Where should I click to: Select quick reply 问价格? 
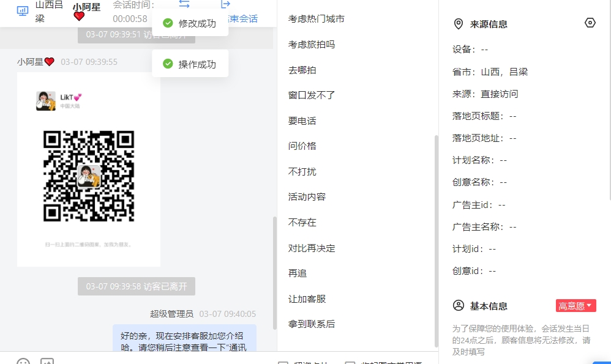pyautogui.click(x=302, y=146)
